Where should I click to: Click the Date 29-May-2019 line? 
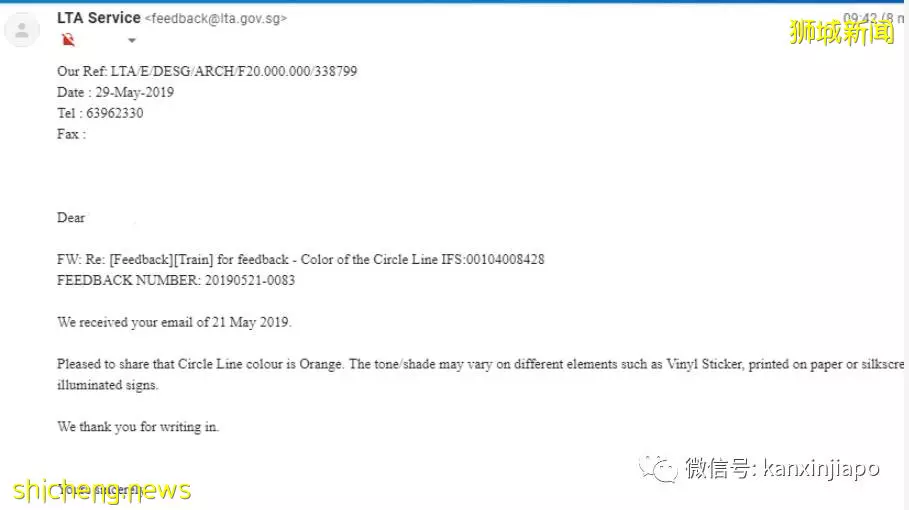point(115,92)
